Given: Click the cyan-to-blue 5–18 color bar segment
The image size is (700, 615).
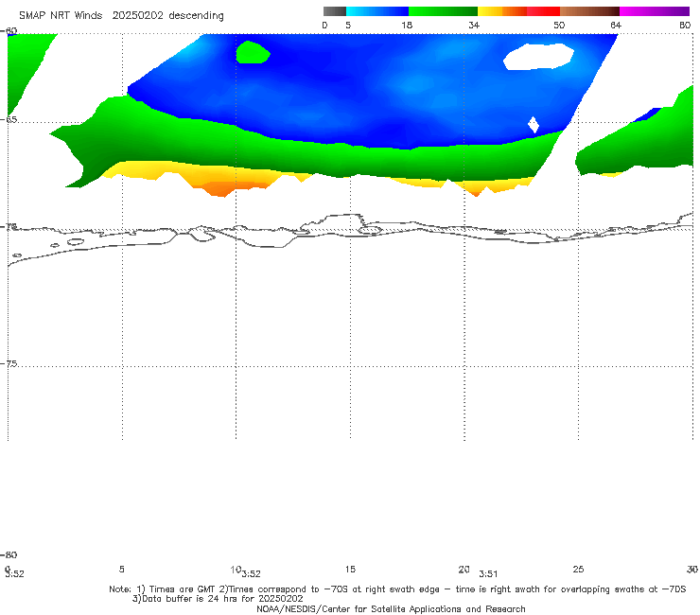Looking at the screenshot, I should coord(377,11).
